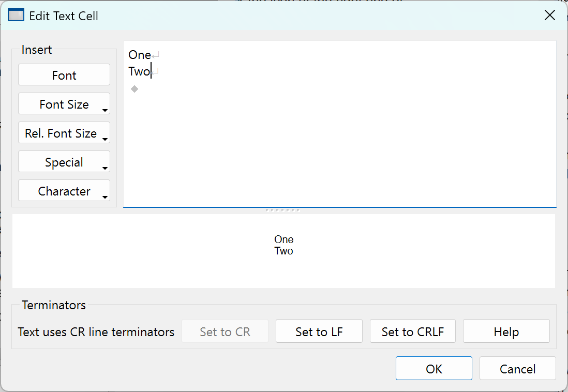The width and height of the screenshot is (568, 392).
Task: Click the Font insert button
Action: point(64,75)
